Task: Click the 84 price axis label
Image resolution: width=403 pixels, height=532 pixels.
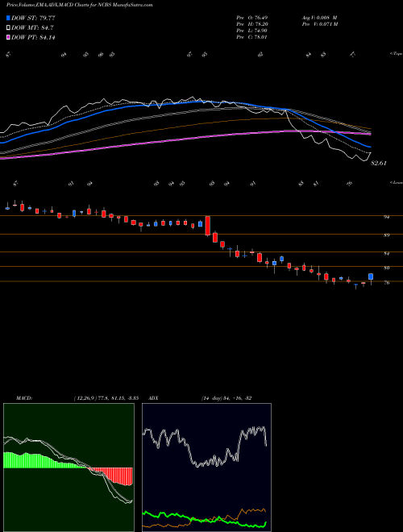Action: [386, 253]
